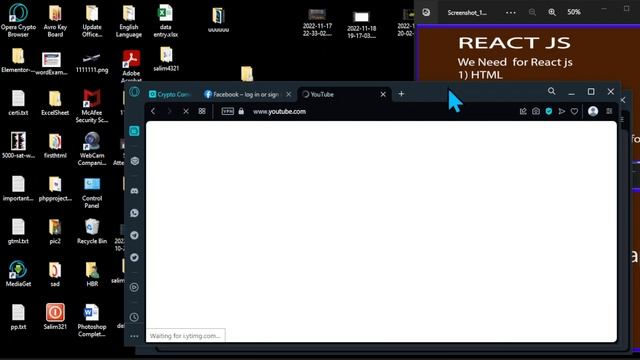Screen dimensions: 640x360
Task: Zoom in on the Photos viewer image
Action: point(552,12)
